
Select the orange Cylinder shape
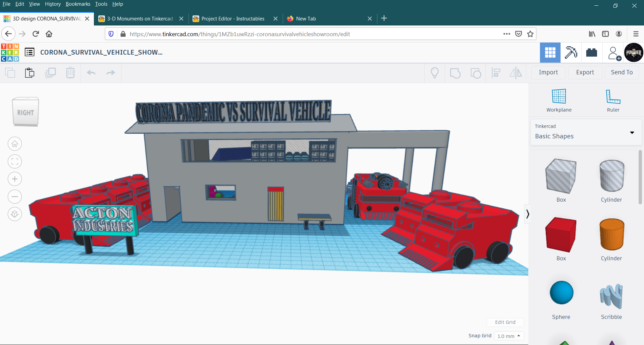click(x=611, y=234)
